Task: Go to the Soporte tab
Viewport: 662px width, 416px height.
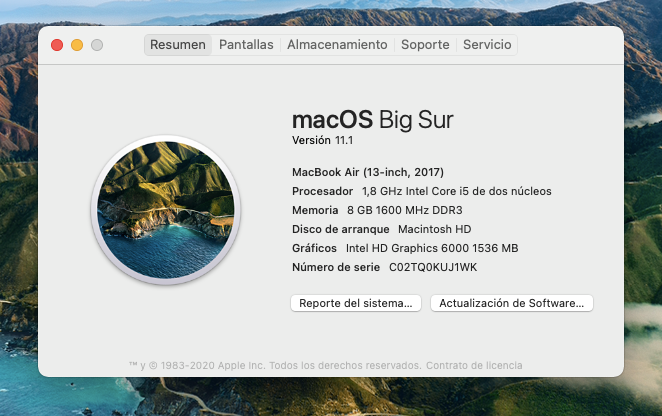Action: [x=425, y=45]
